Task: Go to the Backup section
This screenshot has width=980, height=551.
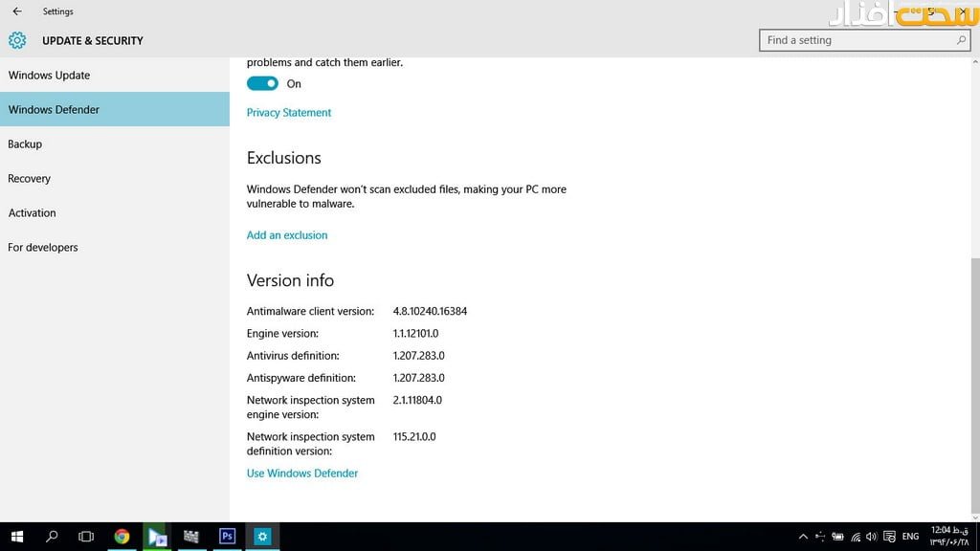Action: click(25, 144)
